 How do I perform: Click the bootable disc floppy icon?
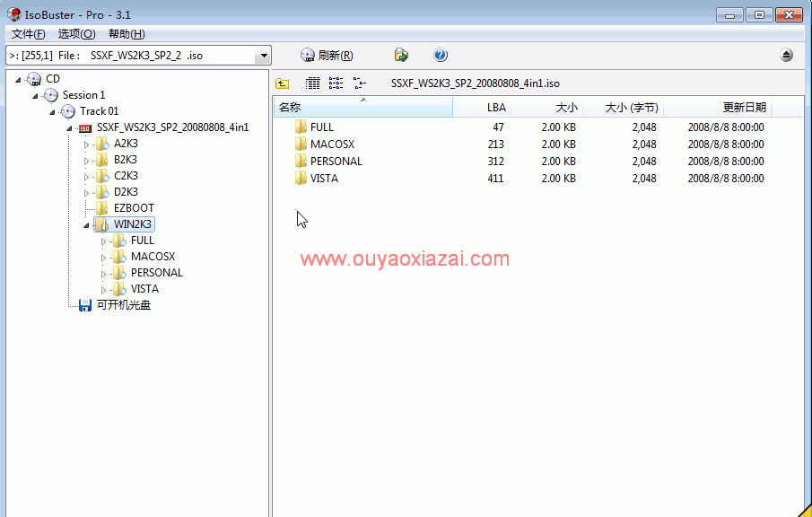point(85,305)
